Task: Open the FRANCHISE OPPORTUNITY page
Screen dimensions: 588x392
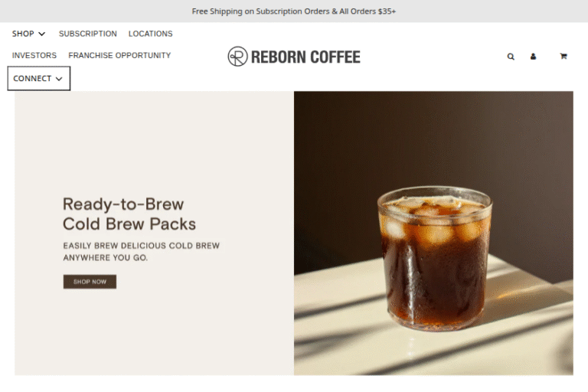Action: 119,56
